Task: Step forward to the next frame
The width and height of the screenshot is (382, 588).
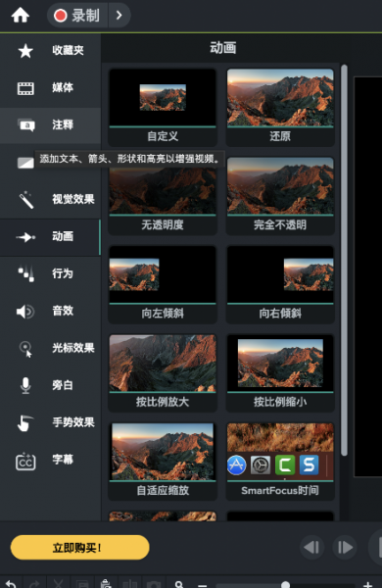Action: pyautogui.click(x=345, y=548)
